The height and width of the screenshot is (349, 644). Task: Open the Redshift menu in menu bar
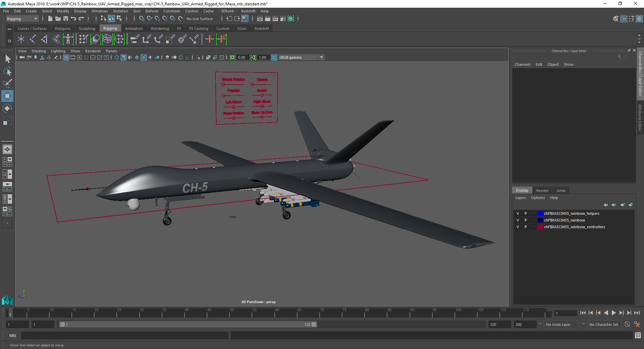pyautogui.click(x=248, y=11)
